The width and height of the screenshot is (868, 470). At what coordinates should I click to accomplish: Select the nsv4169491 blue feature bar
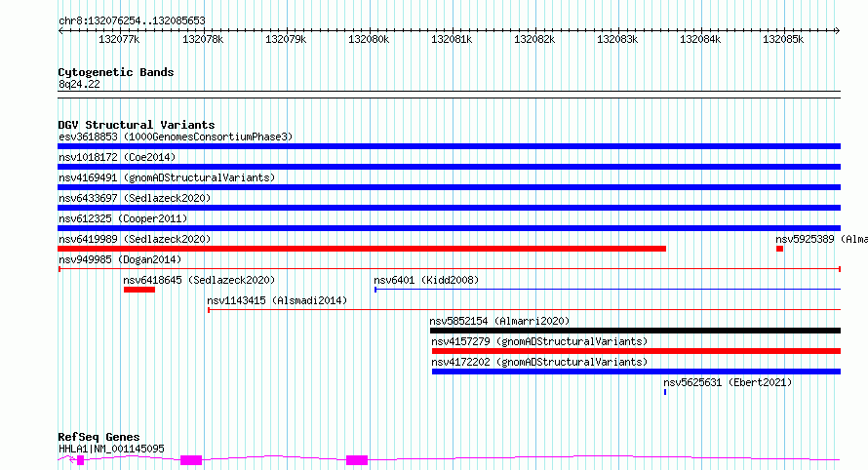pyautogui.click(x=449, y=187)
